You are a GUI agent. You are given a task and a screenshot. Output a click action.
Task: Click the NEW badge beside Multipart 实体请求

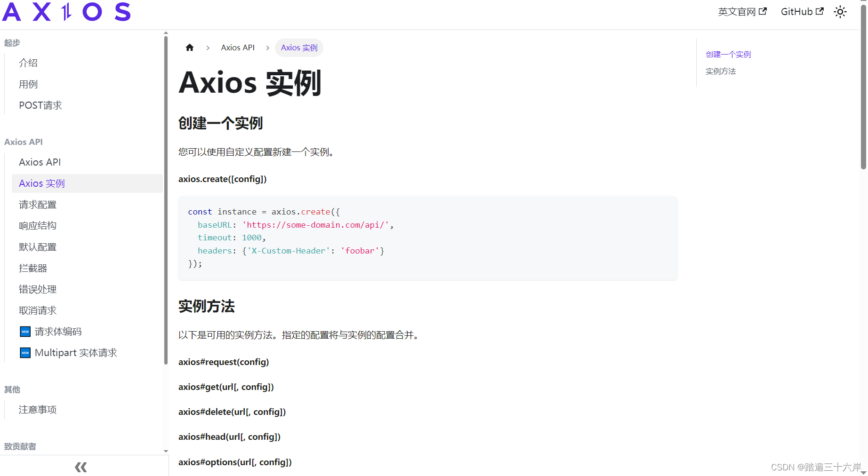24,353
